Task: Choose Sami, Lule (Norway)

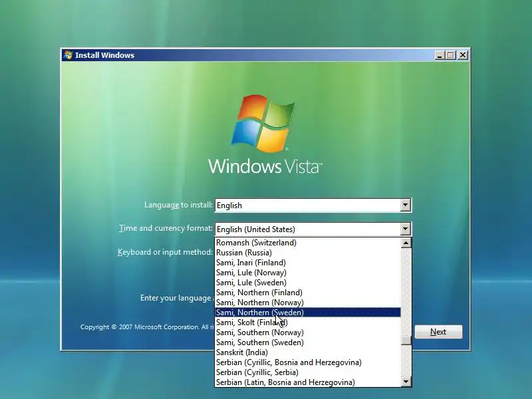Action: (308, 273)
